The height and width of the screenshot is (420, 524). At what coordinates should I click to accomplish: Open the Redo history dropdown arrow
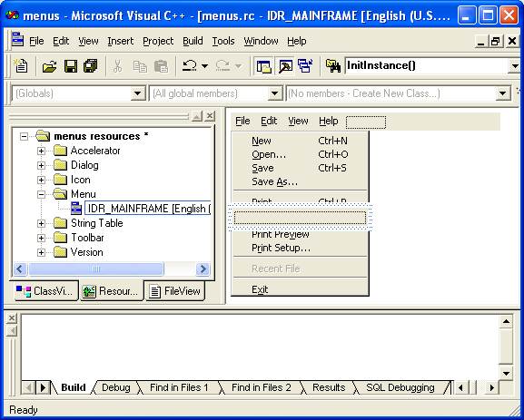238,66
